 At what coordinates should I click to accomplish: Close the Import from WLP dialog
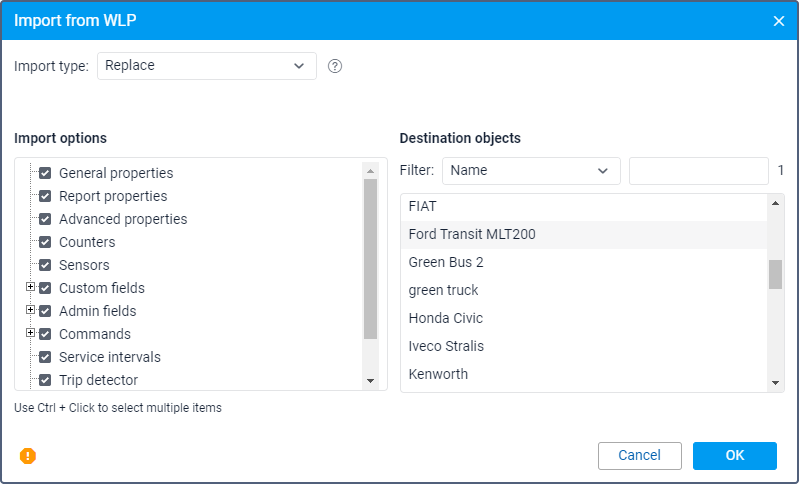point(779,21)
